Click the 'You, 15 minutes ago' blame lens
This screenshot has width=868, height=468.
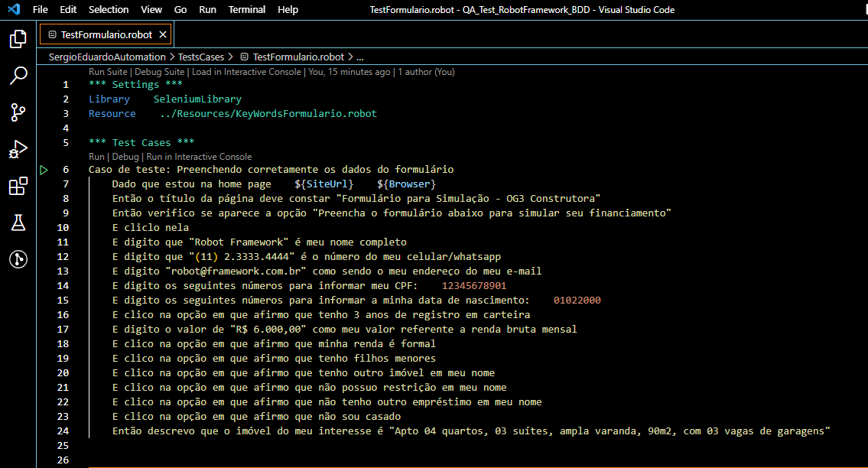(x=349, y=72)
